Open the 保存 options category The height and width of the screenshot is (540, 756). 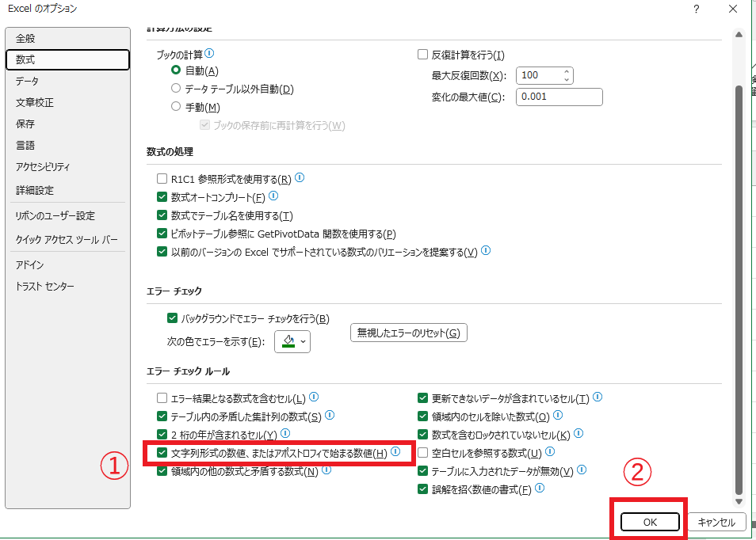(x=67, y=124)
